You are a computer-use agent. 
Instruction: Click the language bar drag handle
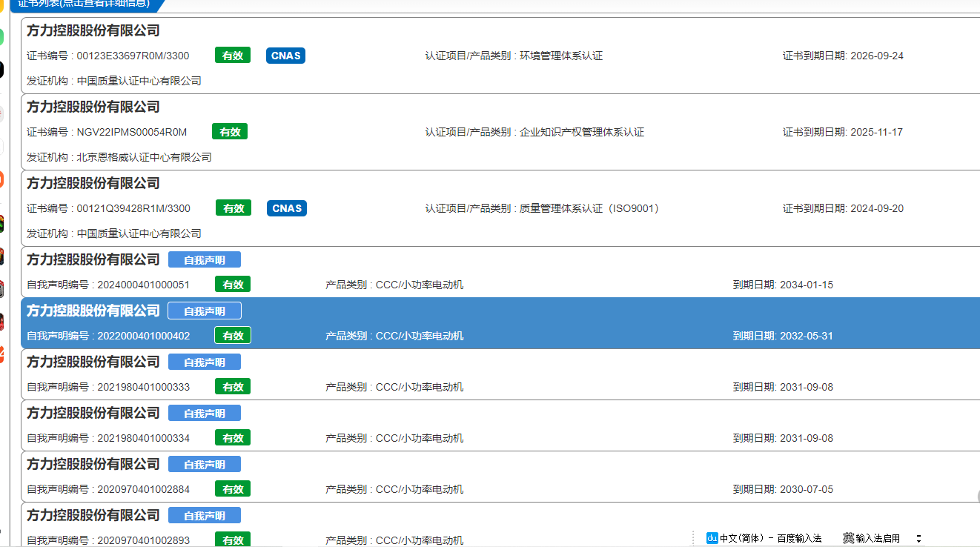695,538
